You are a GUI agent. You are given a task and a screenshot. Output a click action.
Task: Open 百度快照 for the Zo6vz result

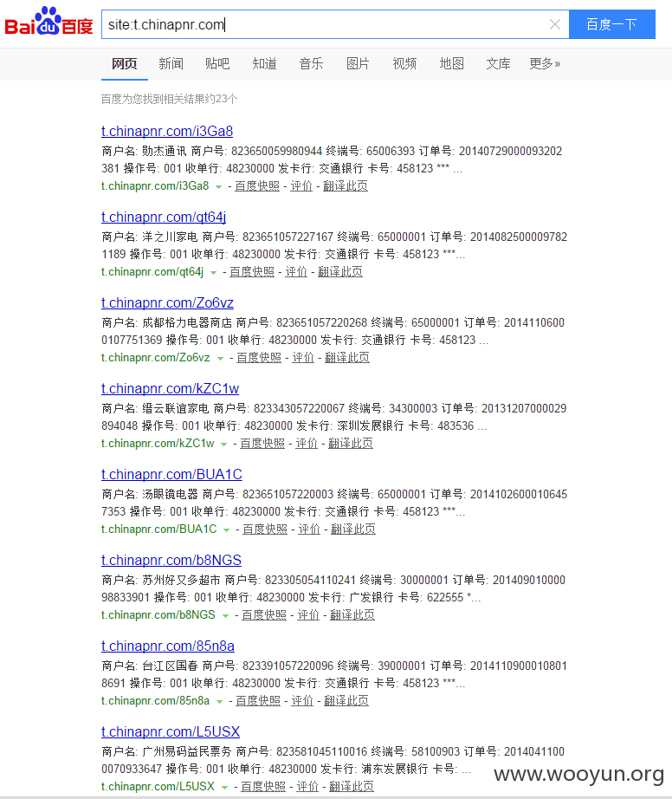coord(259,358)
